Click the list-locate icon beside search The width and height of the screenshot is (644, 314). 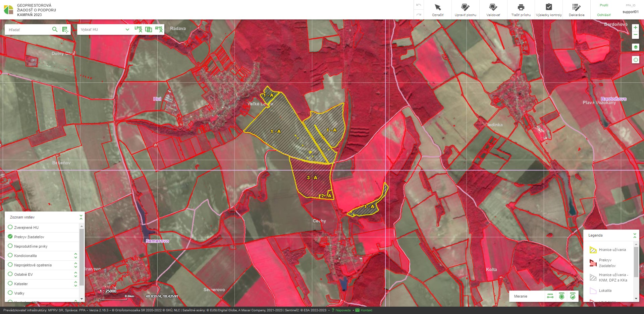tap(65, 29)
